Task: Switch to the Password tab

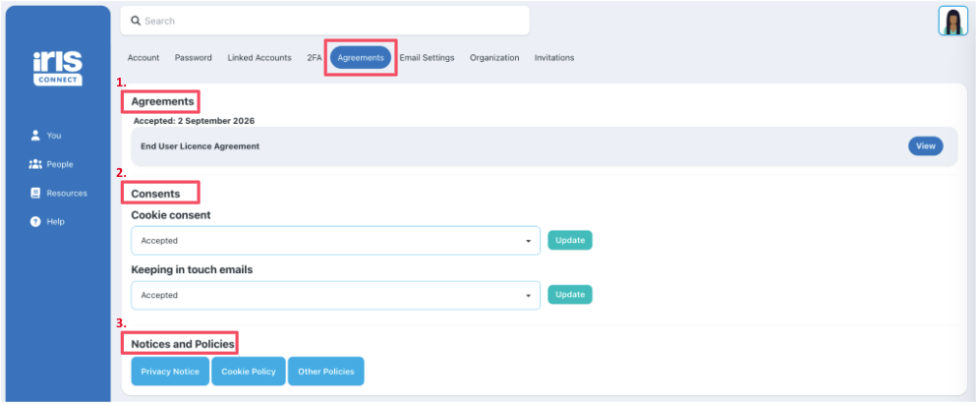Action: [x=193, y=57]
